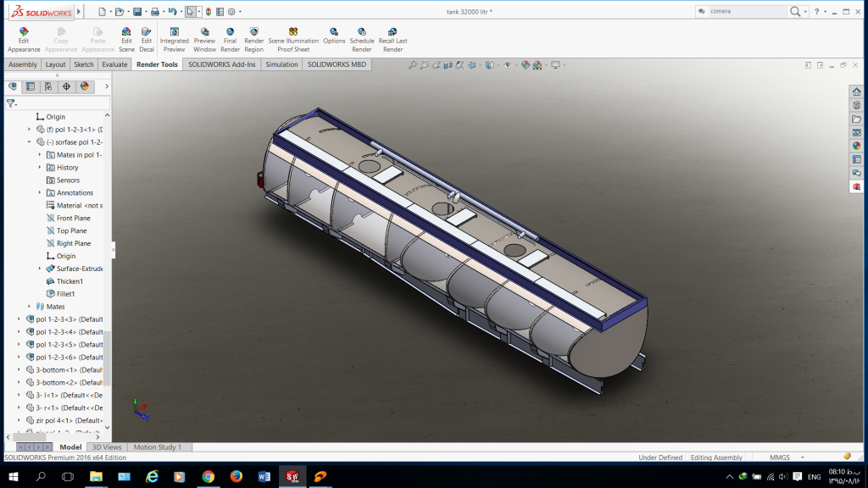Open the MMGS unit system dropdown
Screen dimensions: 868x488
[779, 457]
